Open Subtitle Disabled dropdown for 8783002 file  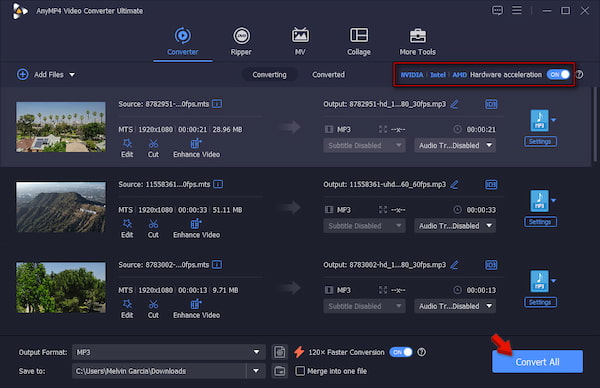pyautogui.click(x=364, y=306)
